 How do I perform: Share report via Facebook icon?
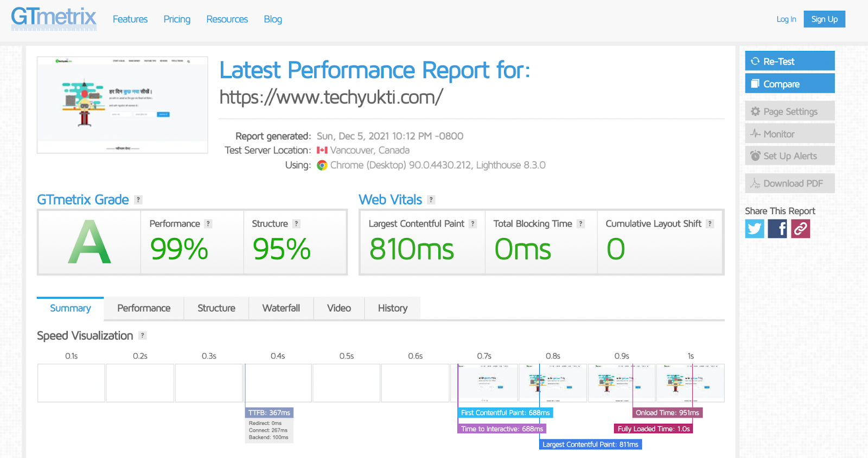coord(777,229)
